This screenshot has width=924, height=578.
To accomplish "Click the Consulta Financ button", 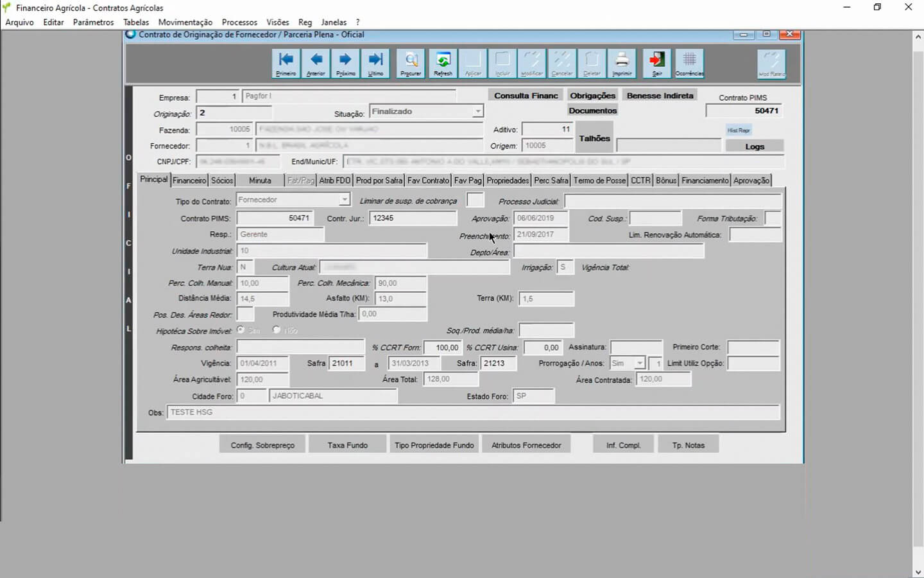I will tap(526, 96).
